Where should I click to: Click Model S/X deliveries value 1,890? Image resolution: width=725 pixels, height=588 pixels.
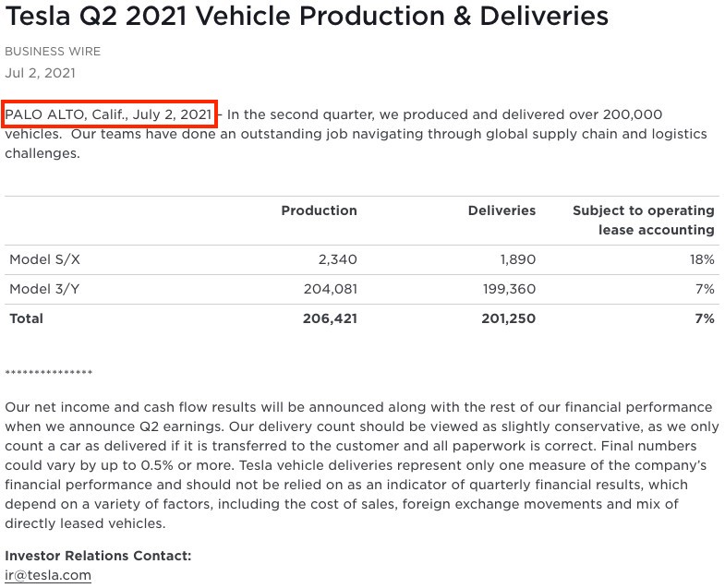(518, 259)
